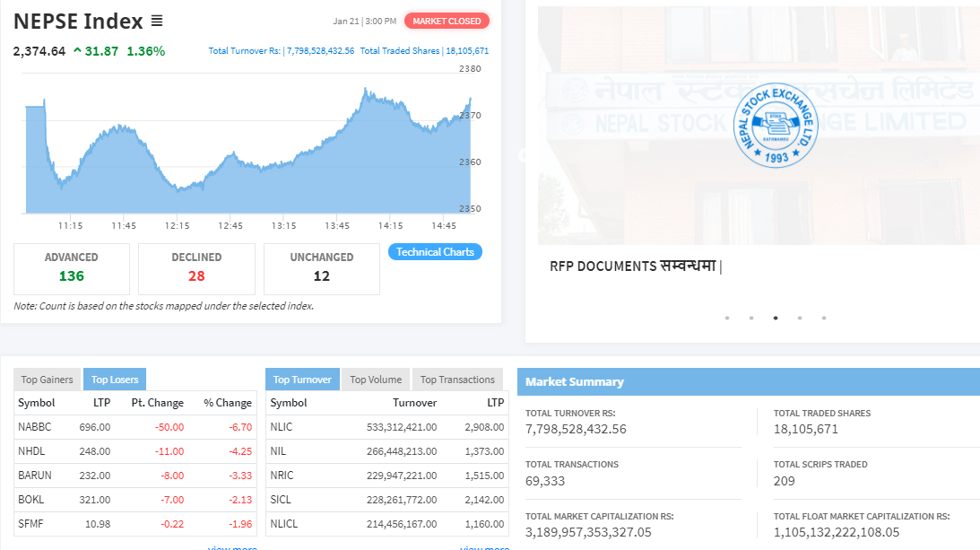The width and height of the screenshot is (980, 550).
Task: Click the Nepal Stock Exchange logo banner
Action: click(776, 125)
